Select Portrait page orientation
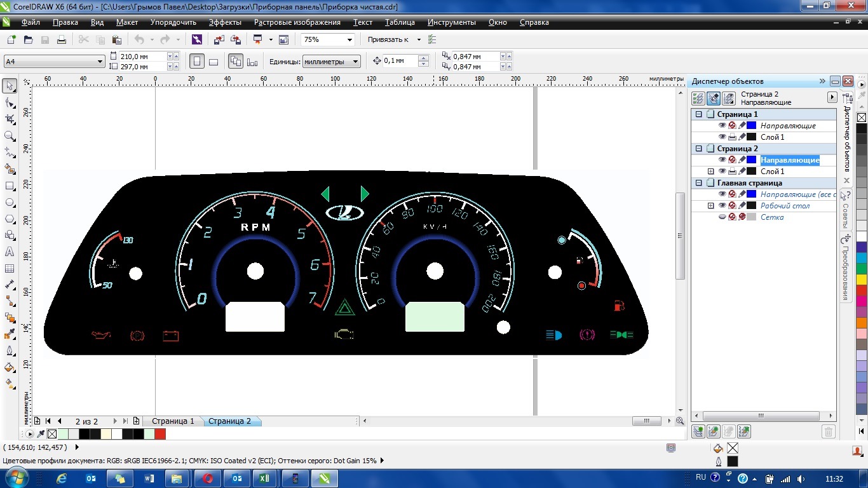Image resolution: width=868 pixels, height=488 pixels. tap(197, 62)
